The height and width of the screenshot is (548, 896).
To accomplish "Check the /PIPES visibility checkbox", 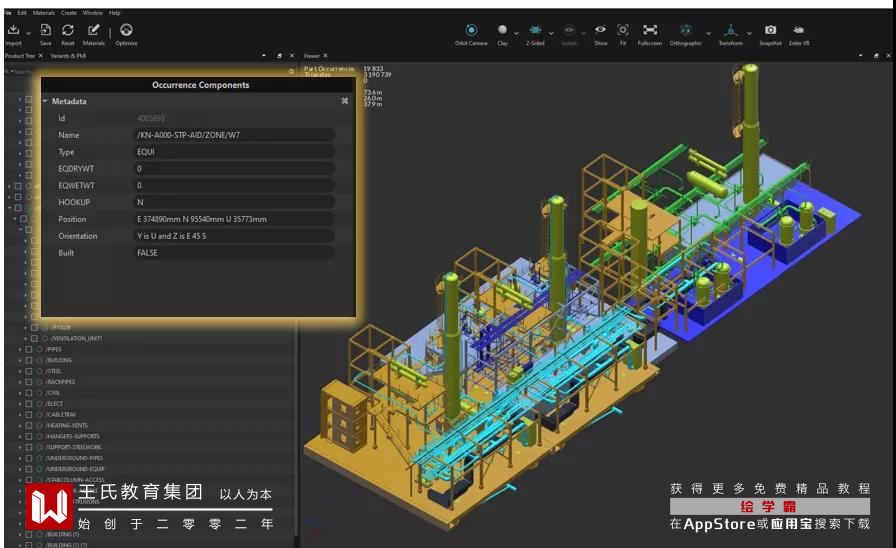I will click(29, 349).
